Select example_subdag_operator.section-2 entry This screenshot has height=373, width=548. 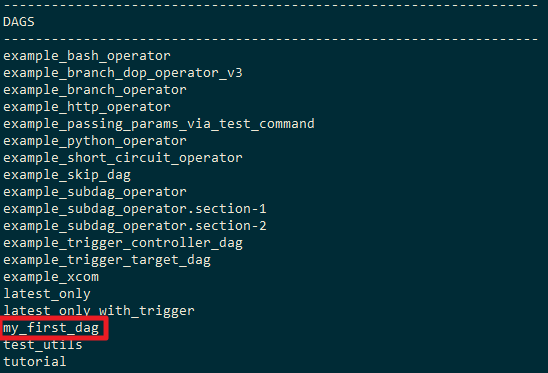point(135,226)
